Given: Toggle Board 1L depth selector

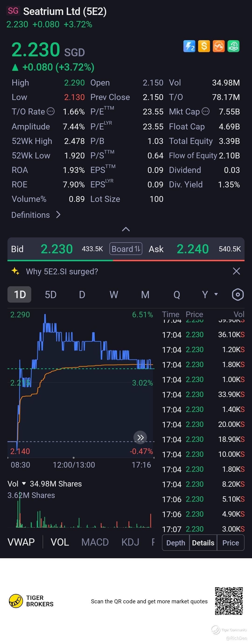Looking at the screenshot, I should [126, 249].
